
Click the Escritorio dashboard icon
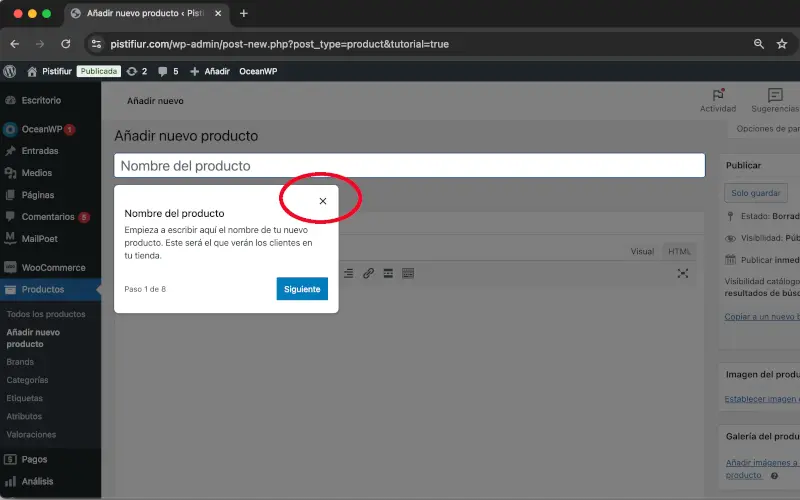click(10, 101)
